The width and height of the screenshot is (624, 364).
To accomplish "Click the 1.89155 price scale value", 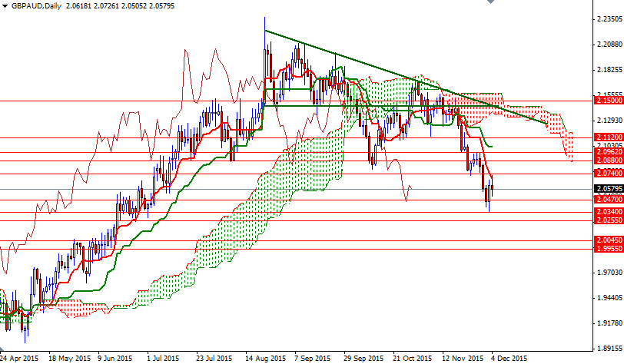I will [x=609, y=349].
